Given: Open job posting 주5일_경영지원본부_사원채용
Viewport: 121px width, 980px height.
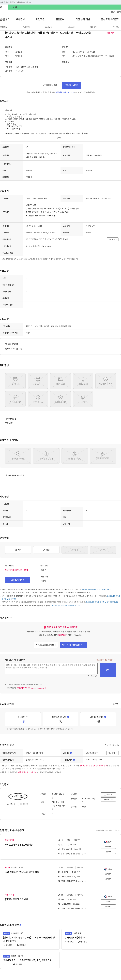Looking at the screenshot, I should click(19, 845).
